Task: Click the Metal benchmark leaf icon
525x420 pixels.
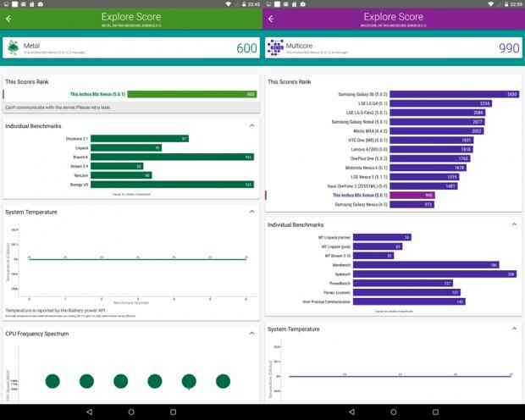Action: tap(14, 47)
